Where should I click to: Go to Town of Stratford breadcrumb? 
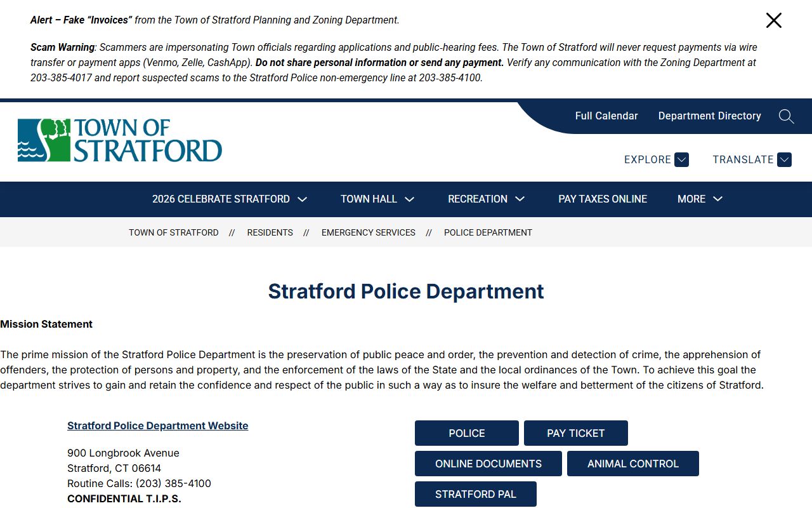(174, 232)
